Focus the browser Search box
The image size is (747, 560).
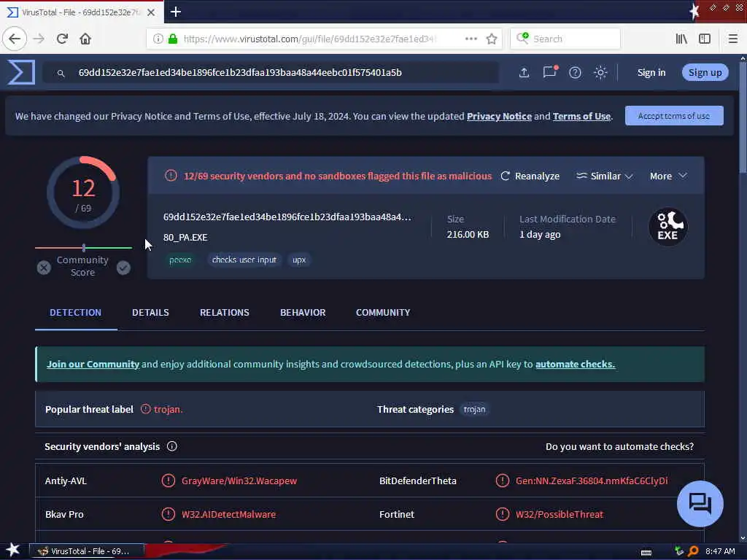[565, 39]
